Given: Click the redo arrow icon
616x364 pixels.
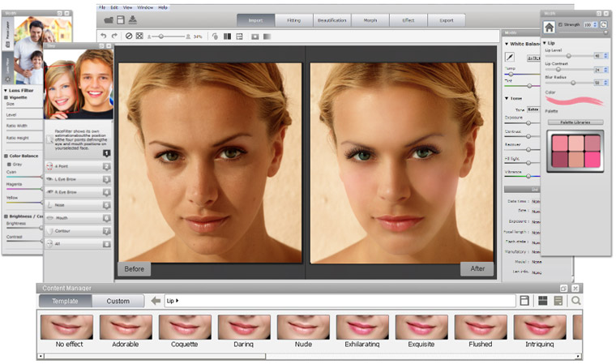Looking at the screenshot, I should coord(114,36).
